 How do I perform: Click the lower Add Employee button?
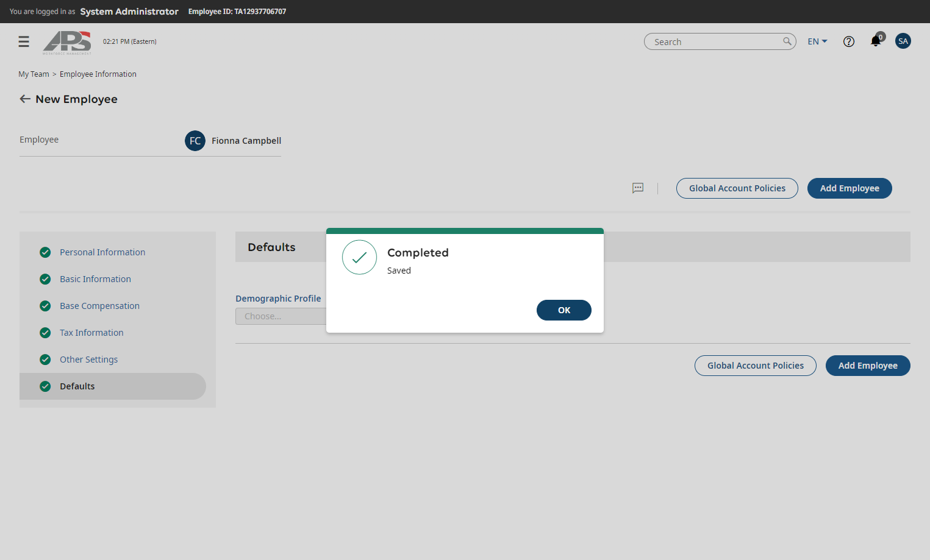click(x=868, y=366)
